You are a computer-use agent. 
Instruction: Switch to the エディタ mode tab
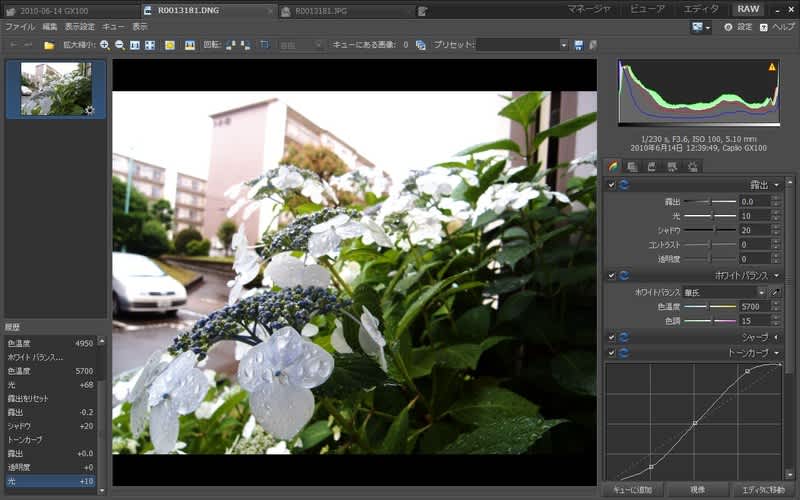(701, 9)
